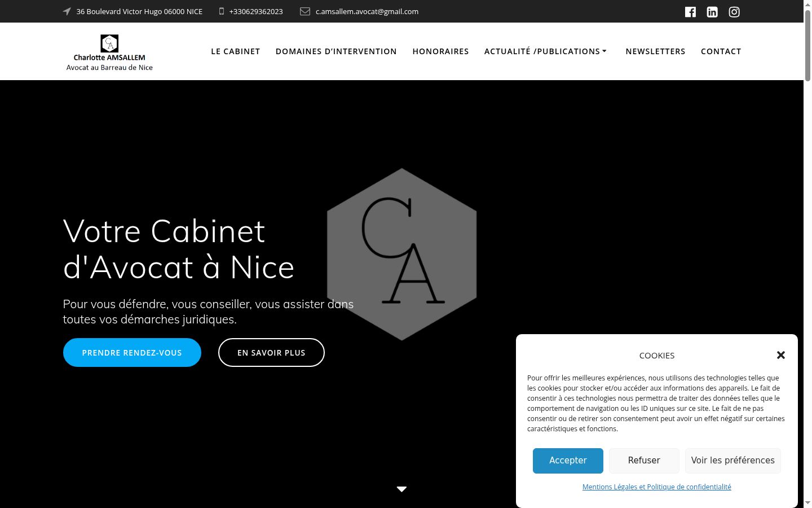Open the Newsletters menu item
This screenshot has width=812, height=508.
click(655, 51)
